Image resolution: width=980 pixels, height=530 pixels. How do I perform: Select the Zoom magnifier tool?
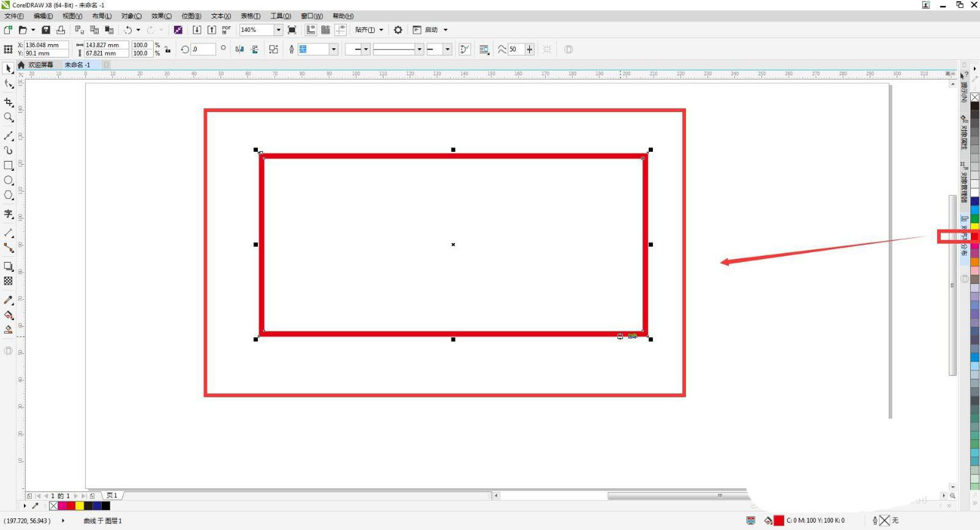coord(9,117)
